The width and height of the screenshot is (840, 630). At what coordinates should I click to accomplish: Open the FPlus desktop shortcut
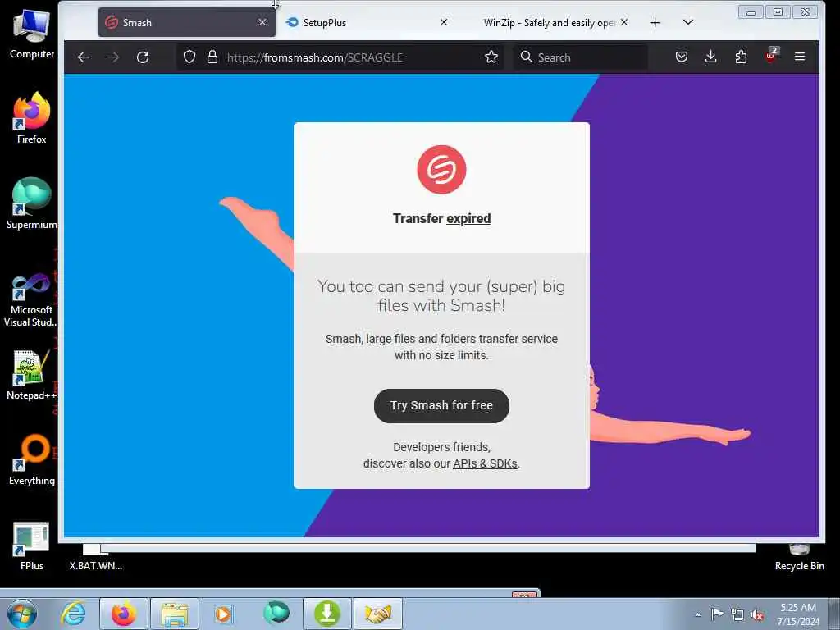(32, 546)
